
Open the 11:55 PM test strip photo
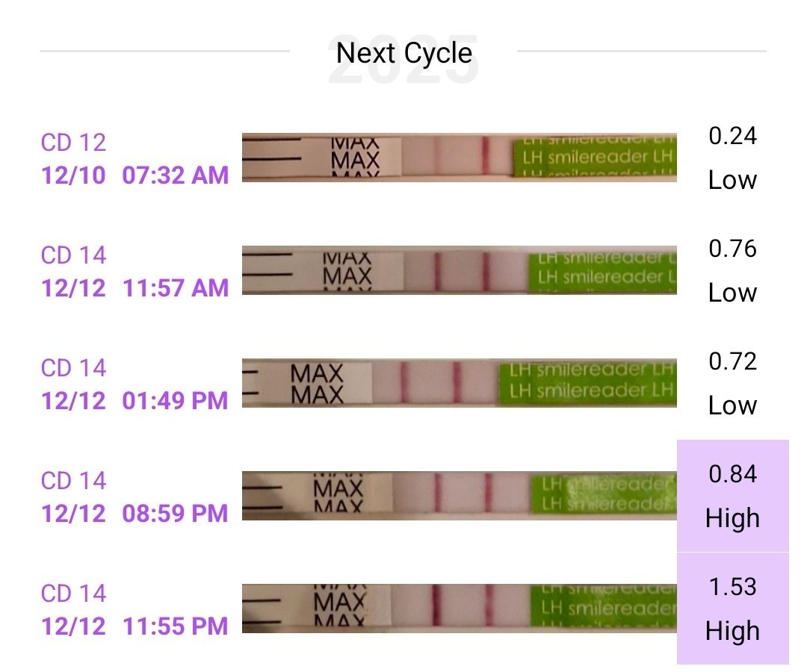tap(459, 609)
